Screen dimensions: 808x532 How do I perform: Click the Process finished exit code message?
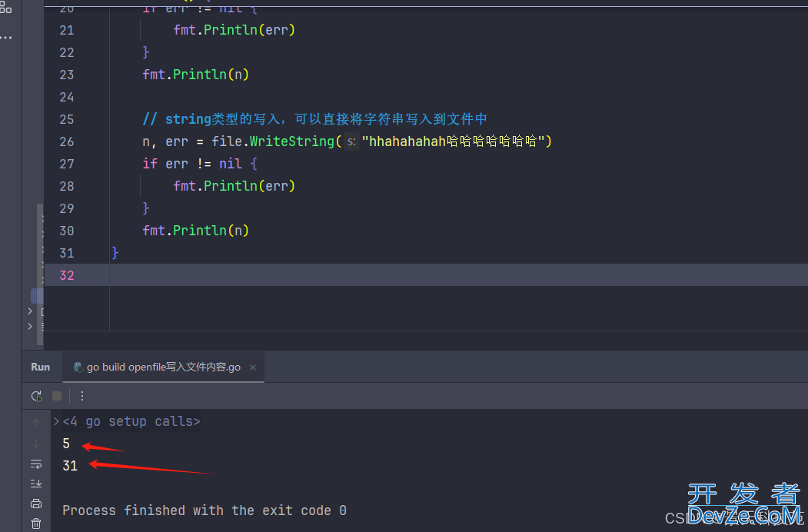tap(204, 510)
